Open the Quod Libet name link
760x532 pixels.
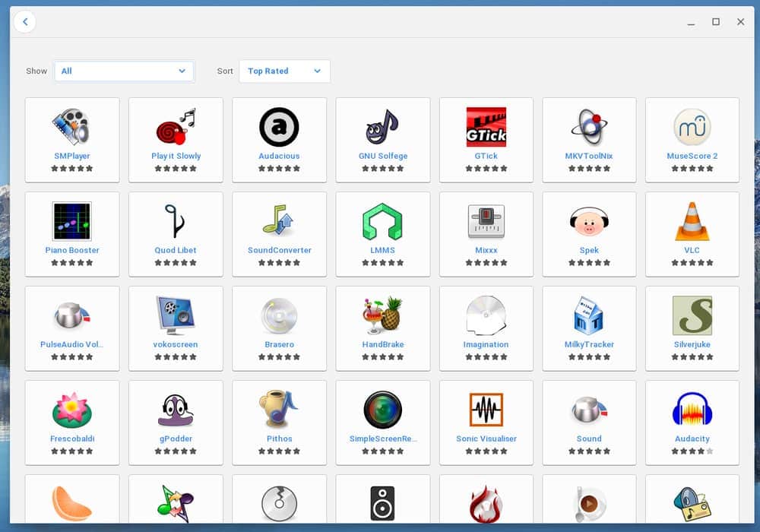(x=176, y=250)
